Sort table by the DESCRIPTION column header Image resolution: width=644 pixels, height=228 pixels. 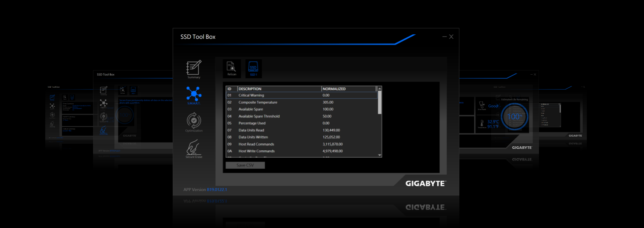click(x=279, y=89)
